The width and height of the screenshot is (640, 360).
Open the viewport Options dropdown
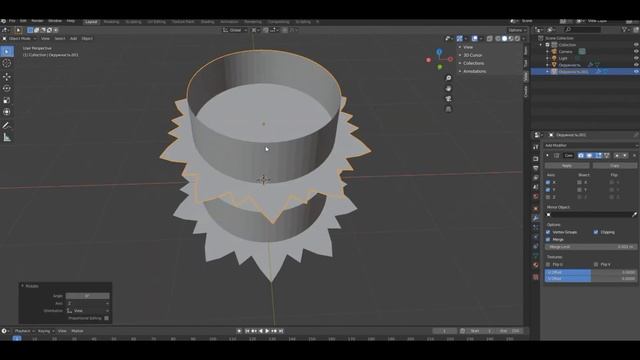tap(517, 30)
